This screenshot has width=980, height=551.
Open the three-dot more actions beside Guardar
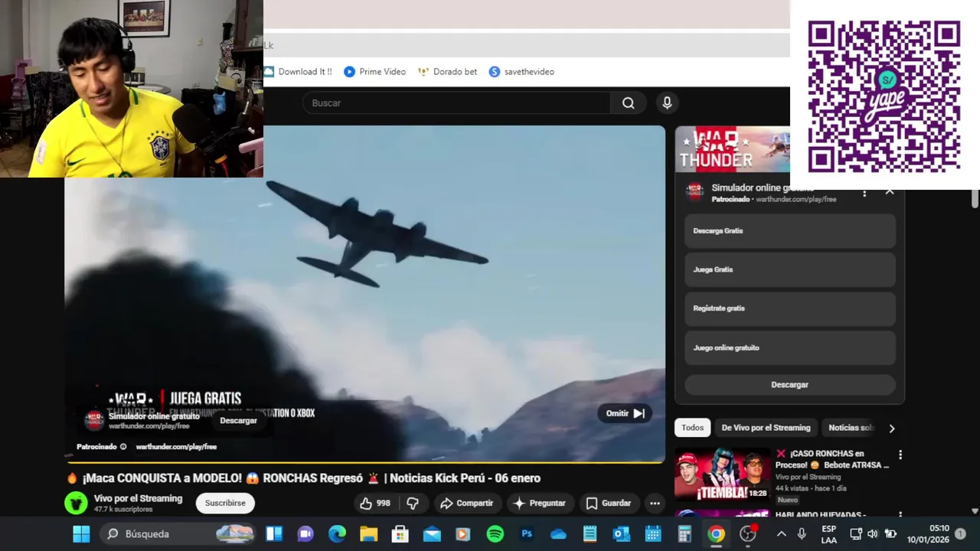click(655, 503)
